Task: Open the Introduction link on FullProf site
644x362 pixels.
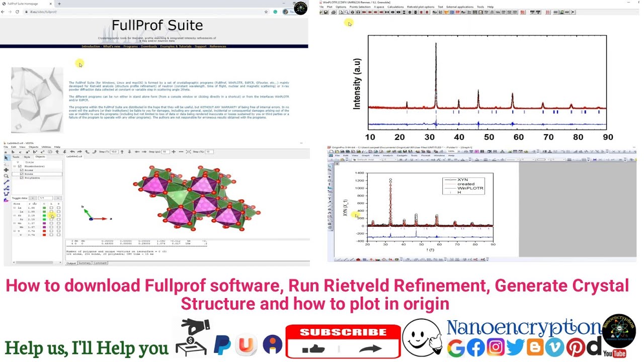Action: click(91, 46)
